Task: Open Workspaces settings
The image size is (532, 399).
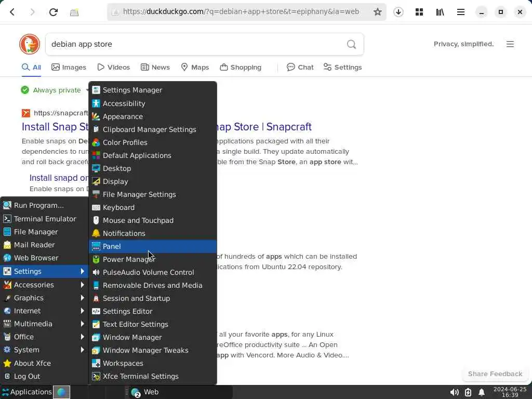Action: (153, 363)
